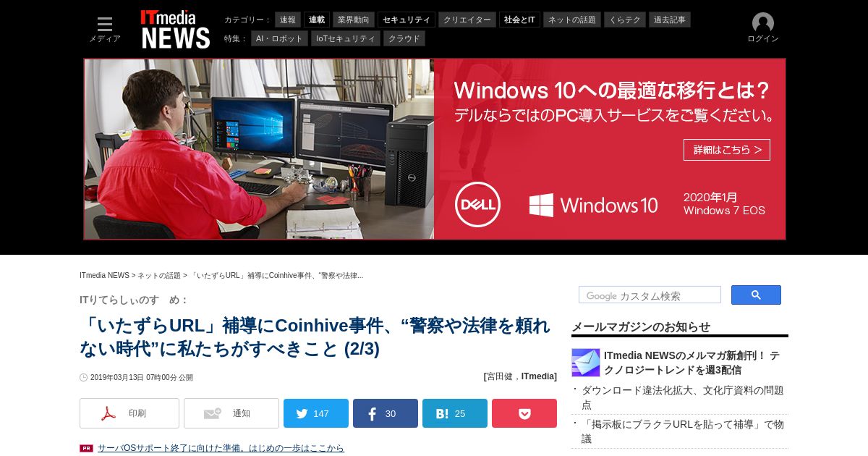Open IoTセキュリティ feature
The height and width of the screenshot is (456, 868).
click(346, 38)
